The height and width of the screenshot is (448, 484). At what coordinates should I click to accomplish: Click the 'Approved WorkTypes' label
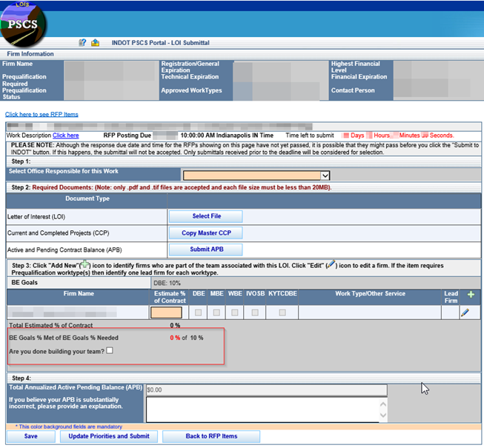click(x=191, y=90)
